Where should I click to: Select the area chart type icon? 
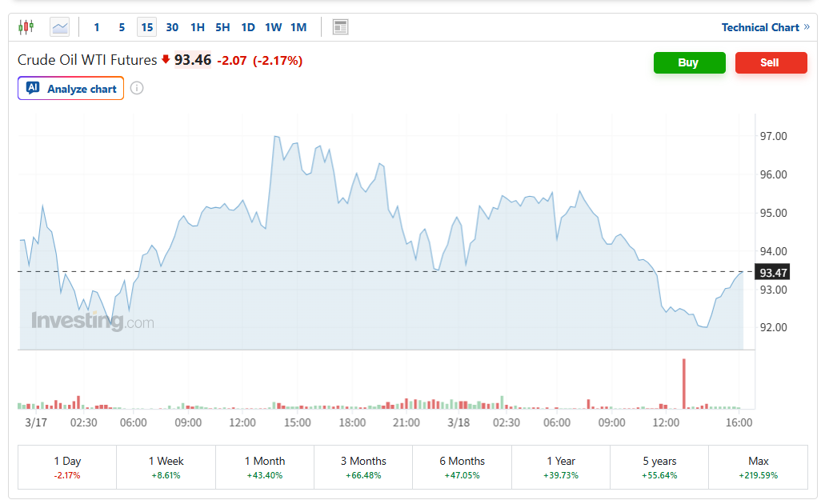(60, 27)
